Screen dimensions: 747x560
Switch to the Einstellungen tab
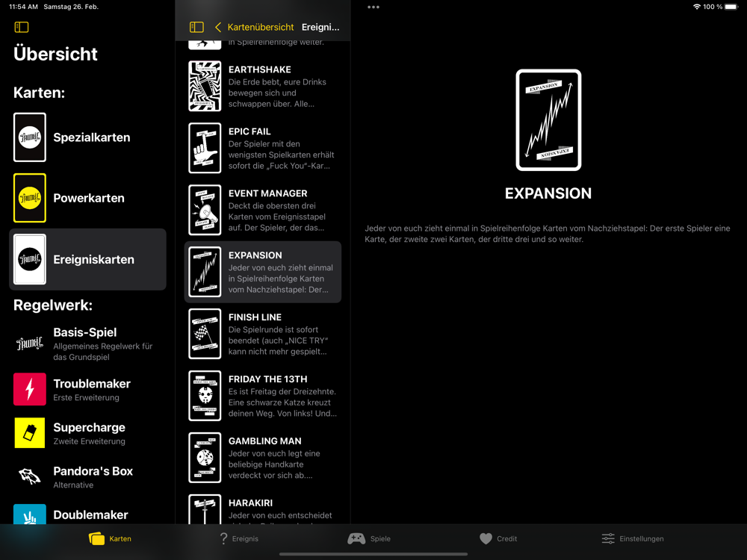pos(633,538)
